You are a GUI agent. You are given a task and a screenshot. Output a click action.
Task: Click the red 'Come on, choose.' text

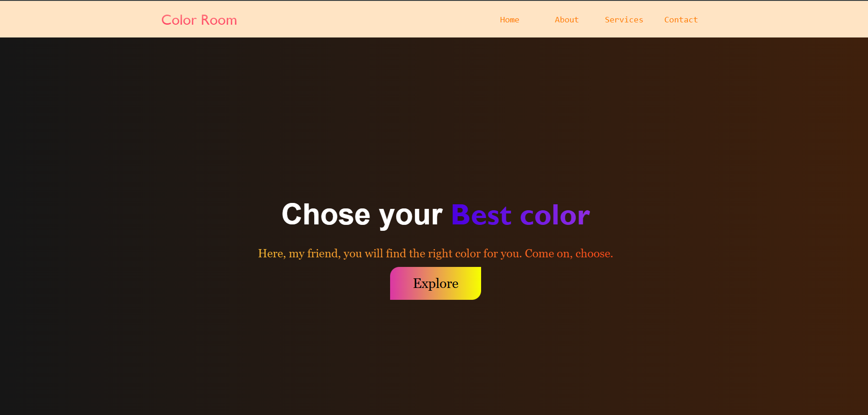tap(569, 254)
